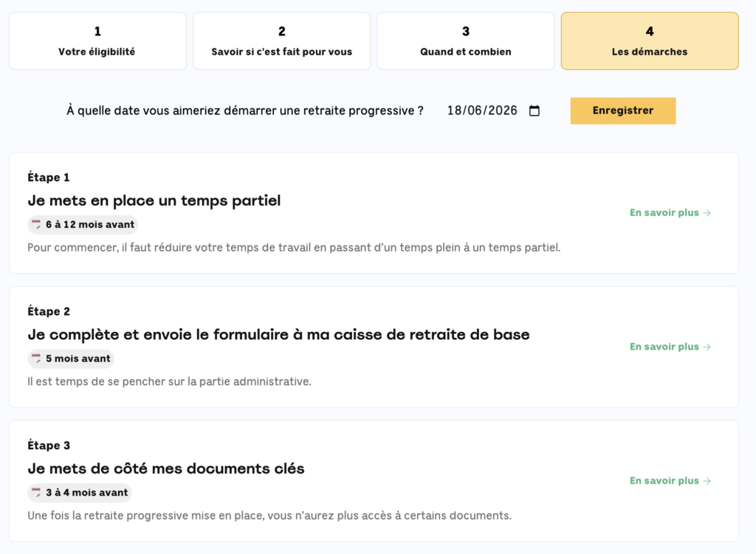Click heading 'Je mets en place un temps partiel'

pyautogui.click(x=154, y=201)
